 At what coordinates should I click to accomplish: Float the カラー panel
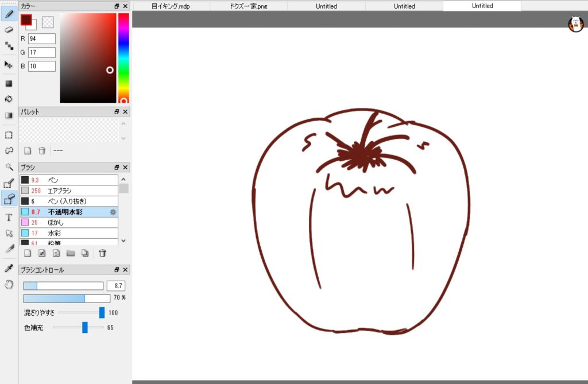(117, 6)
